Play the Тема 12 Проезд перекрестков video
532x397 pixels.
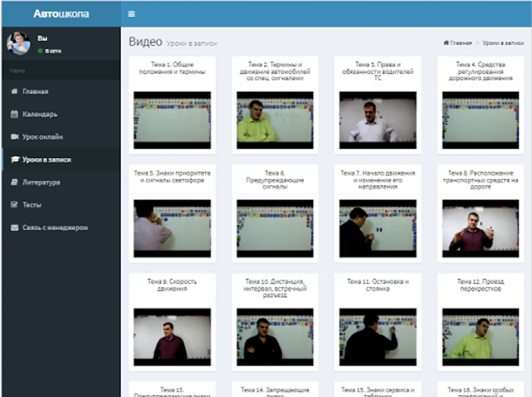[x=480, y=337]
